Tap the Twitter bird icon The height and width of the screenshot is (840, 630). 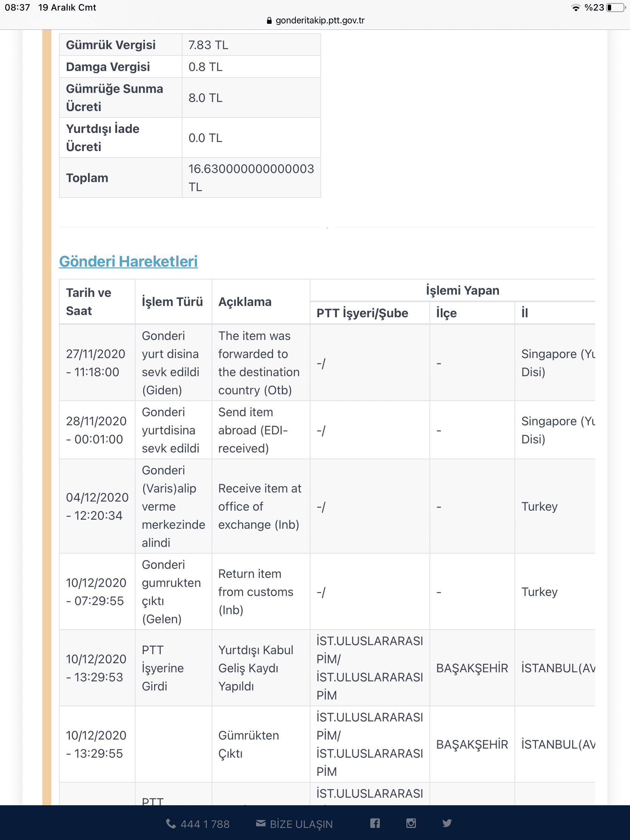(x=447, y=823)
